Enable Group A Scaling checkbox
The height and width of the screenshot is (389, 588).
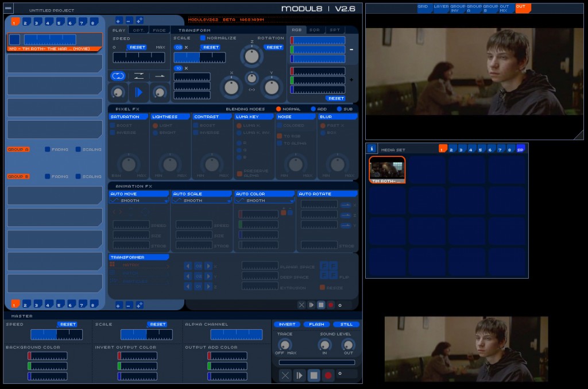click(78, 149)
